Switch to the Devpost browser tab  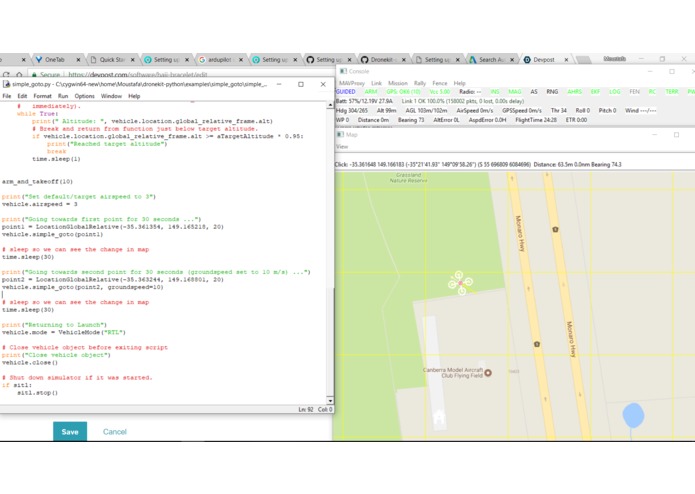point(544,60)
